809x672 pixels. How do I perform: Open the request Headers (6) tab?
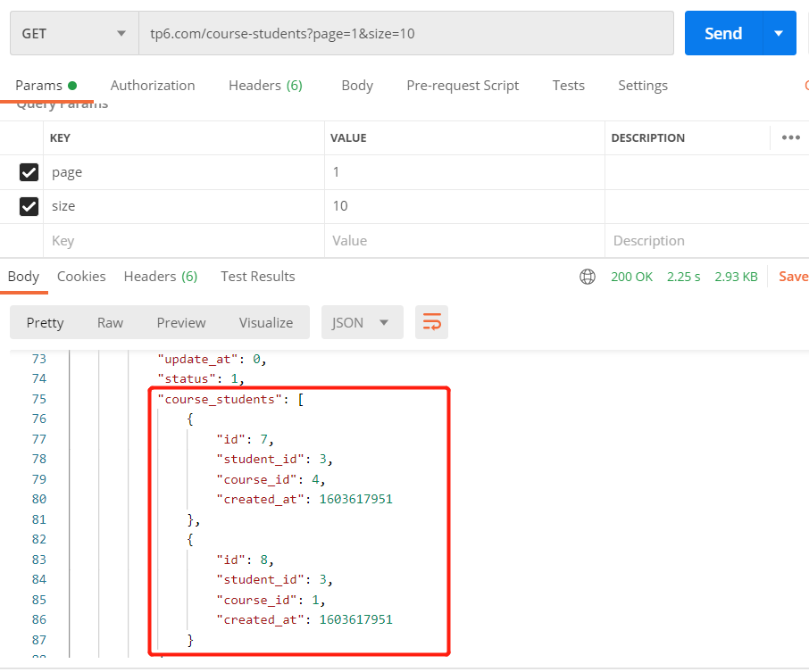(x=265, y=86)
